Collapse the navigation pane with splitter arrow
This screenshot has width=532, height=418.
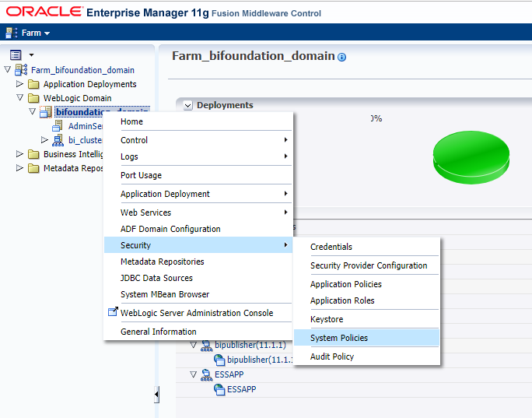coord(156,395)
